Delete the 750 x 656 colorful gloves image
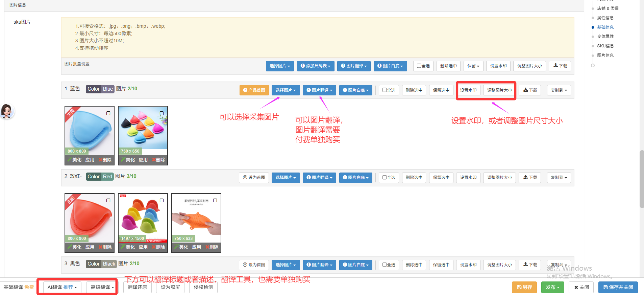 (159, 160)
